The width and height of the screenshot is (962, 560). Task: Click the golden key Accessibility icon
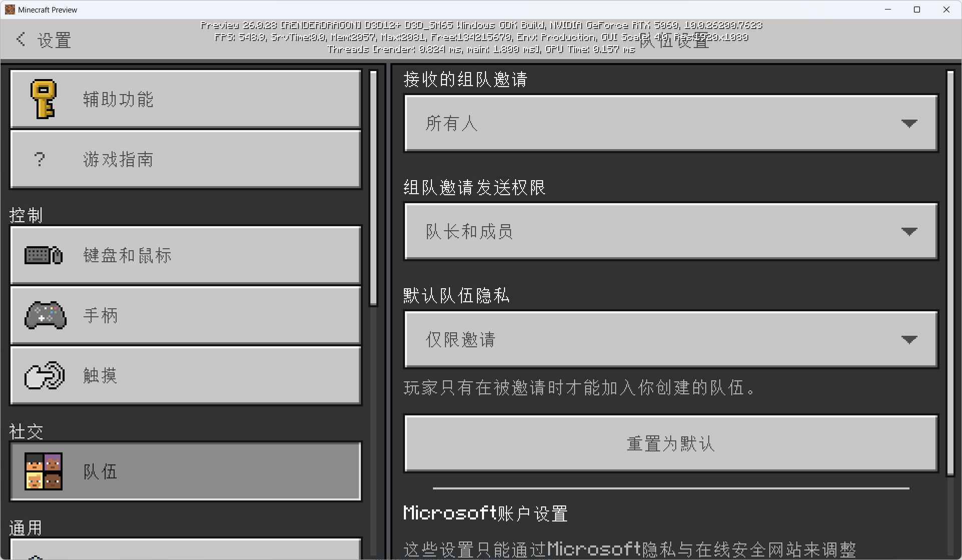[x=44, y=99]
